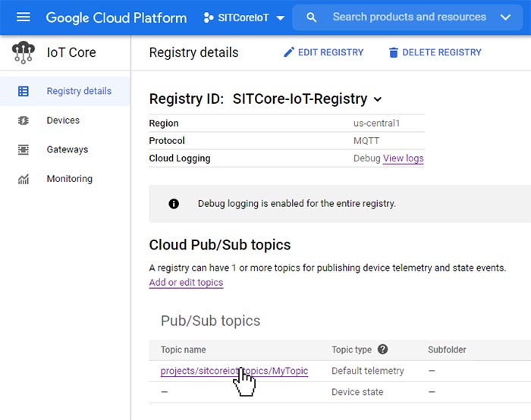531x420 pixels.
Task: Click the us-central1 region value
Action: (376, 123)
